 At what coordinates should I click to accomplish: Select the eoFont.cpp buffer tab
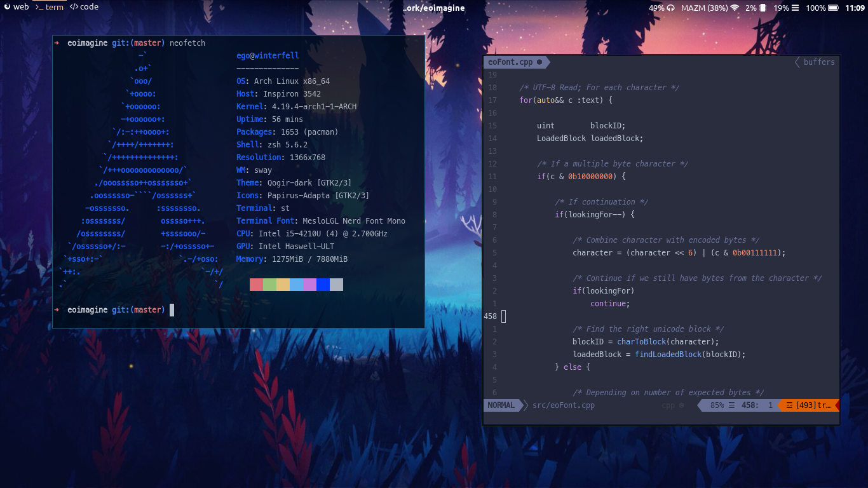tap(515, 62)
